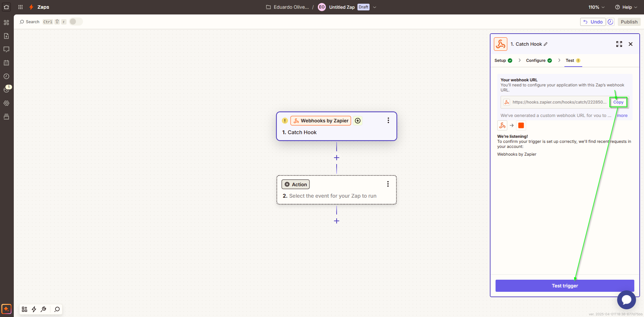This screenshot has width=644, height=317.
Task: Switch to the Test tab
Action: click(x=573, y=61)
